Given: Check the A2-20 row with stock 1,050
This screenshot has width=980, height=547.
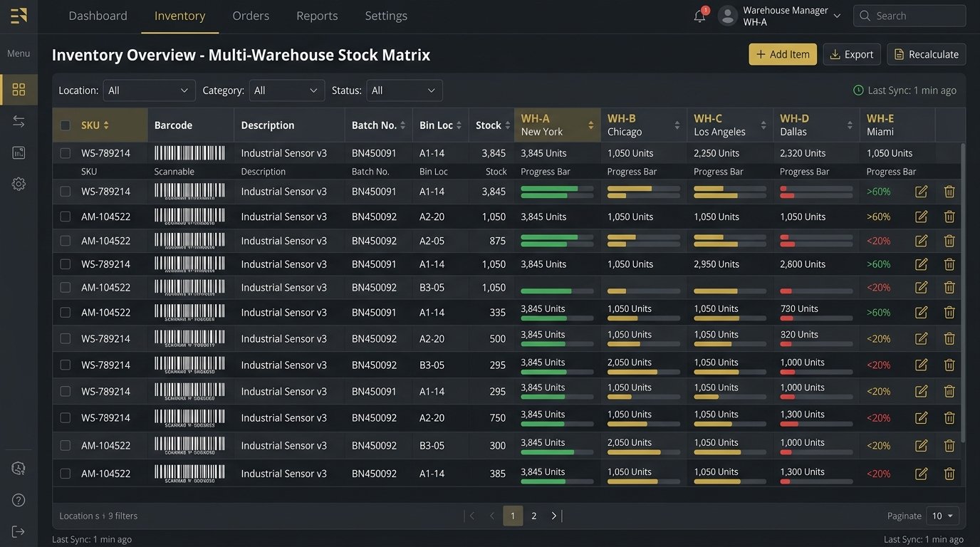Looking at the screenshot, I should tap(66, 217).
